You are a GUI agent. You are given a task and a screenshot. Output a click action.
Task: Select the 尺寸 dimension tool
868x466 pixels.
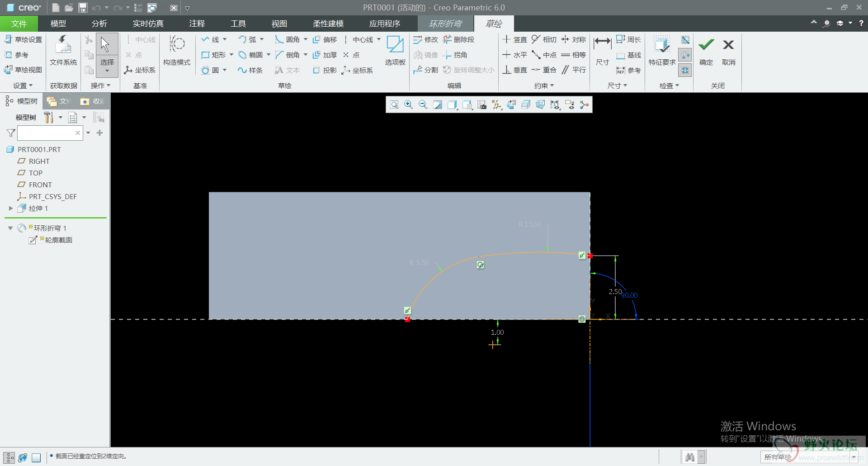coord(602,51)
